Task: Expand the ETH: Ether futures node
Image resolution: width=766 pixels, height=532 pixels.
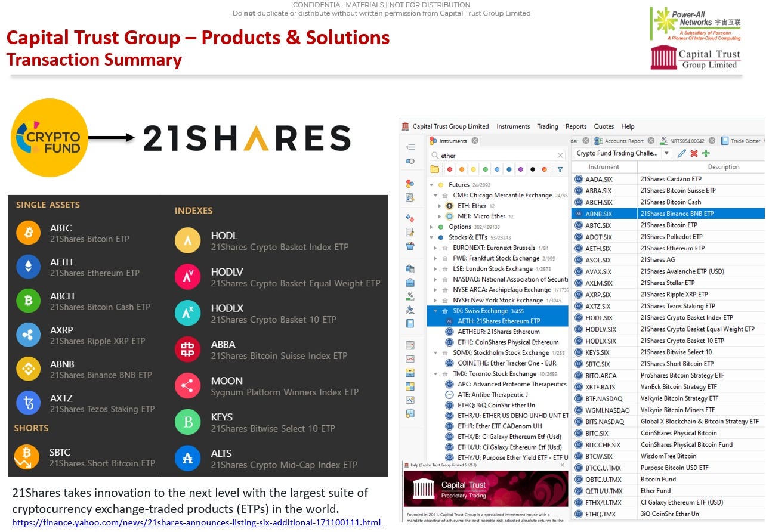Action: [x=440, y=206]
